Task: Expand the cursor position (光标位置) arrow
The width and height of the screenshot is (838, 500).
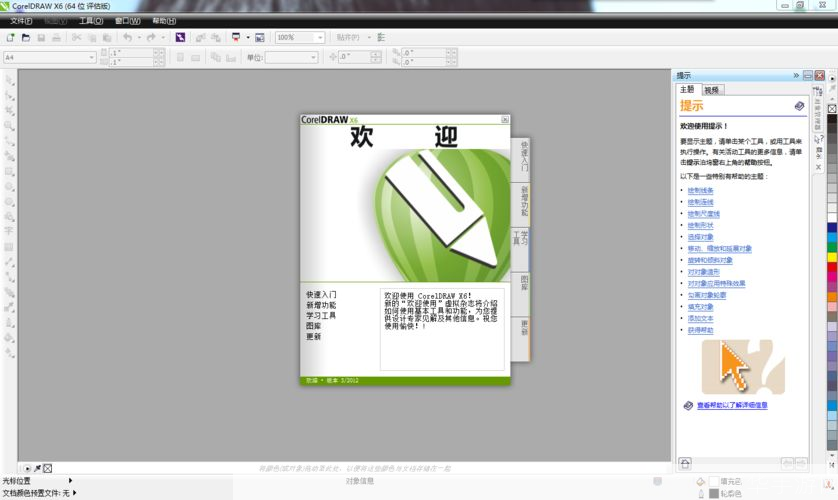Action: coord(70,481)
